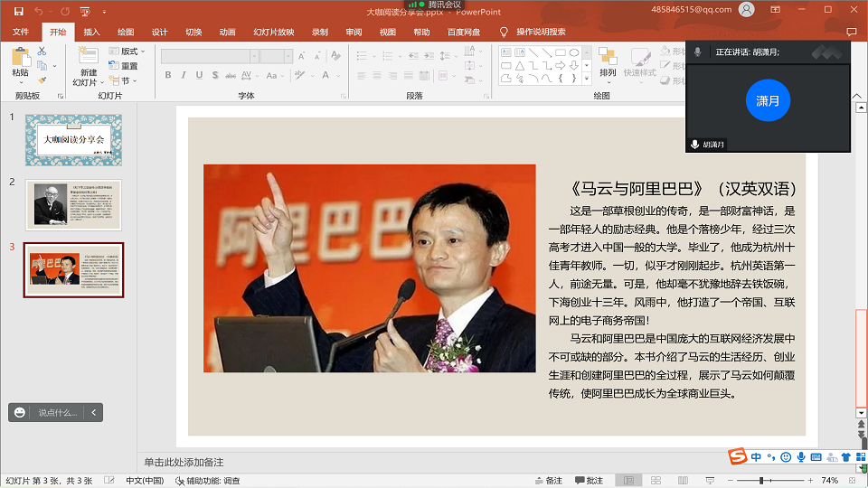Toggle Strikethrough formatting
Screen dimensions: 868x488
click(x=231, y=75)
